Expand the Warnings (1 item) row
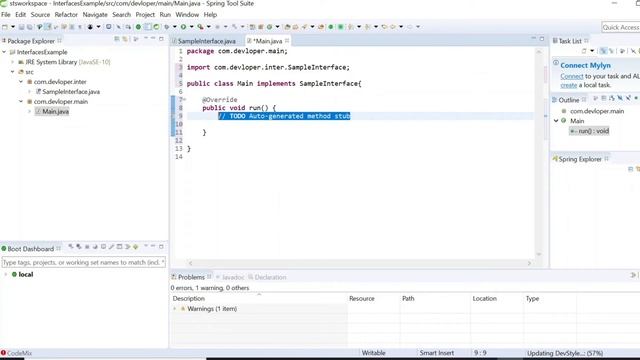The height and width of the screenshot is (360, 640). pos(175,309)
